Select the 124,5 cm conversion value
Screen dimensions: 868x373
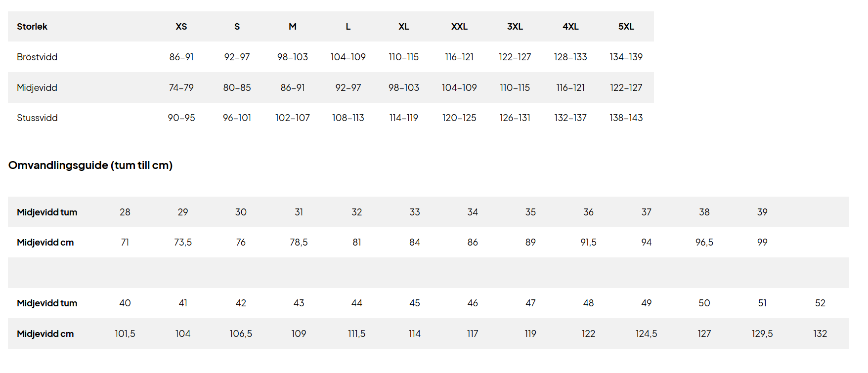tap(647, 334)
